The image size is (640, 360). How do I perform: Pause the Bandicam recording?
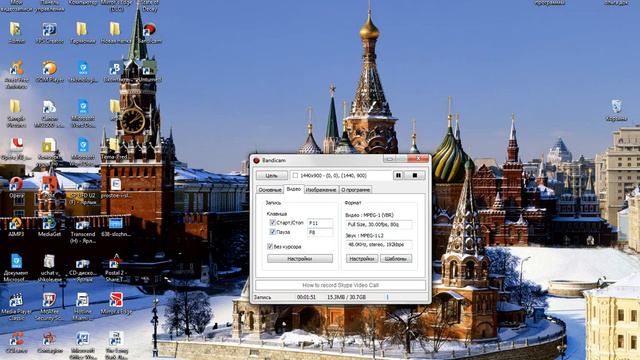click(398, 175)
